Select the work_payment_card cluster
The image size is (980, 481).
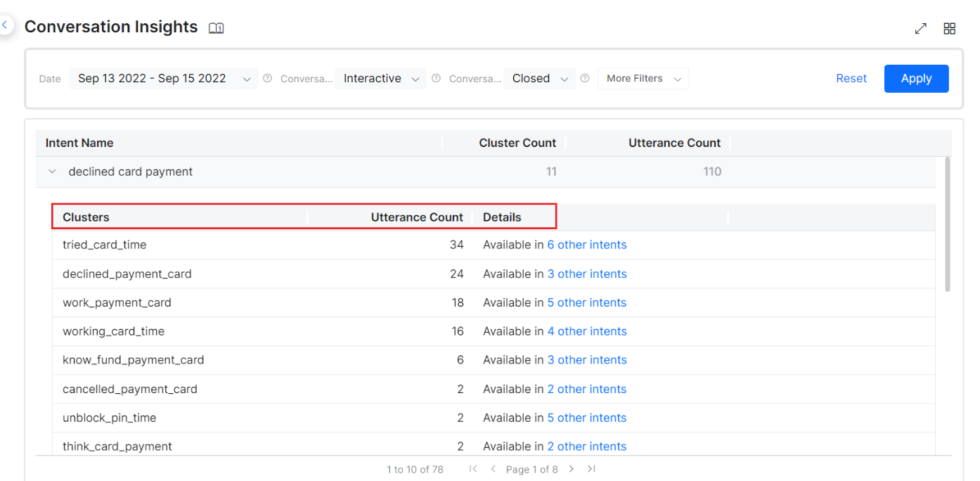click(117, 302)
